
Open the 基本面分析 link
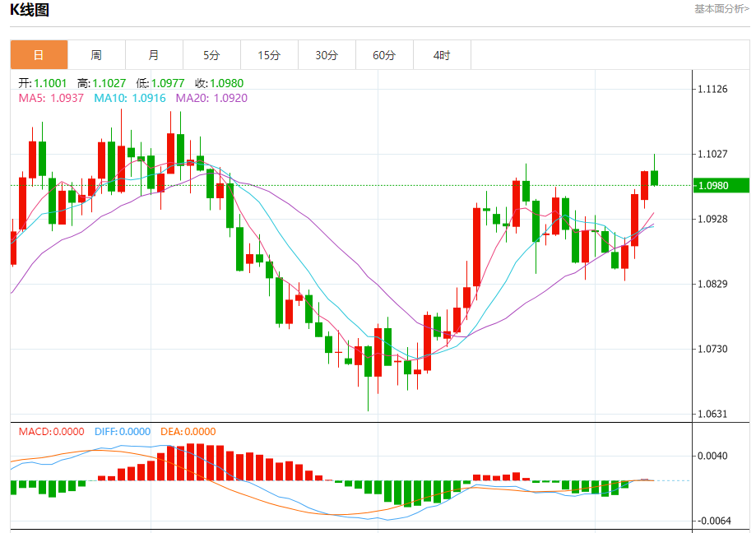[x=721, y=9]
